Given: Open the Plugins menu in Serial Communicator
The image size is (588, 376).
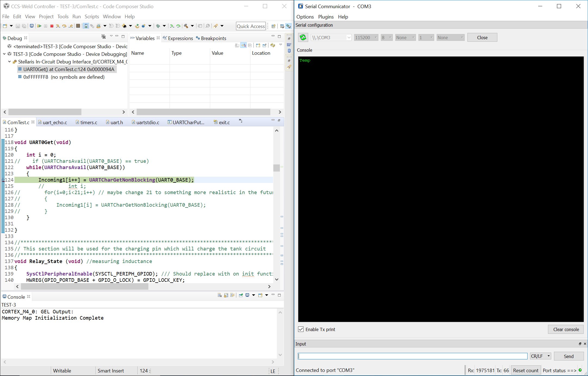Looking at the screenshot, I should pos(326,17).
